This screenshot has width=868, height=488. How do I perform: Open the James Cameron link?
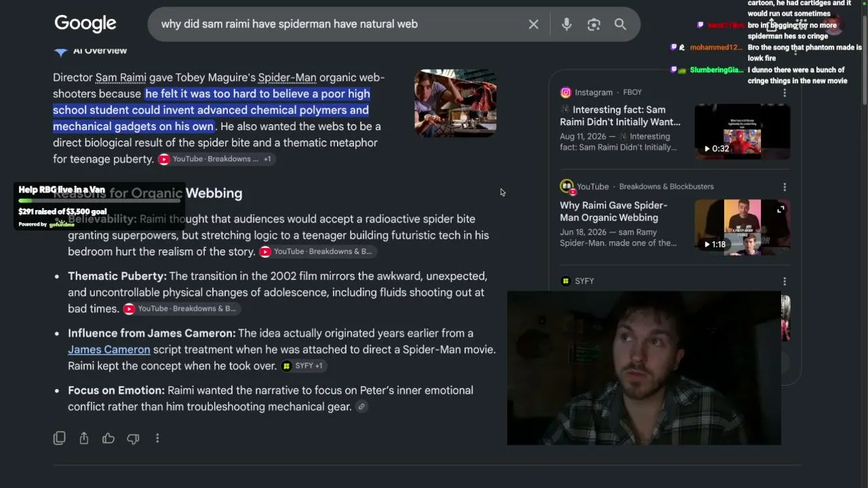click(109, 350)
